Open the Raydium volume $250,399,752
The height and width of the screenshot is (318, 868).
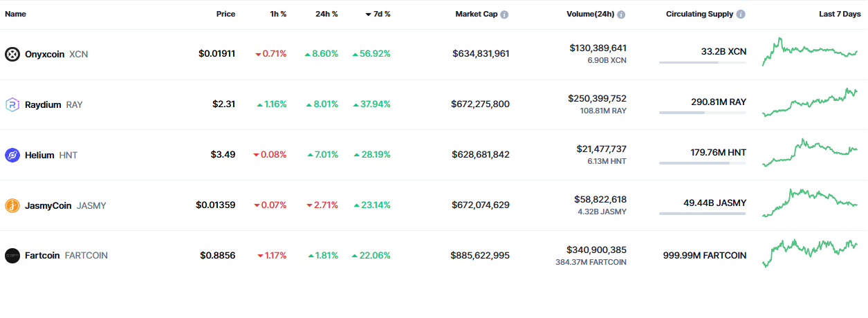[598, 99]
